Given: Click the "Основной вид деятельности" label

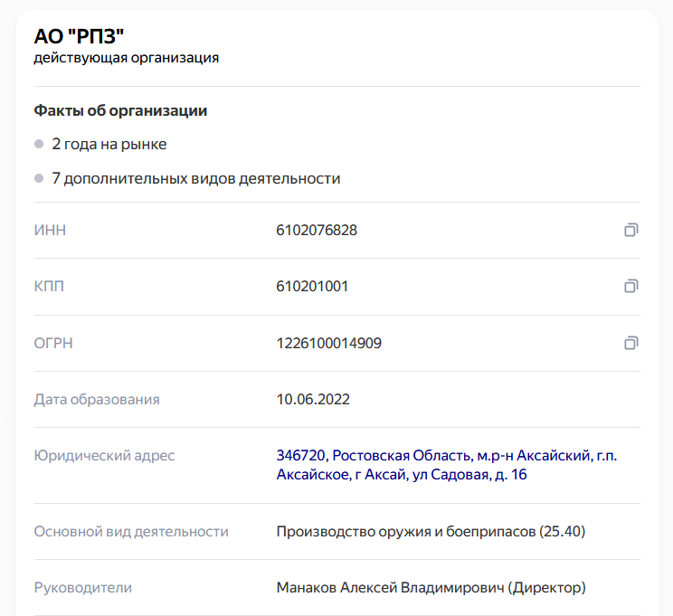Looking at the screenshot, I should tap(131, 531).
